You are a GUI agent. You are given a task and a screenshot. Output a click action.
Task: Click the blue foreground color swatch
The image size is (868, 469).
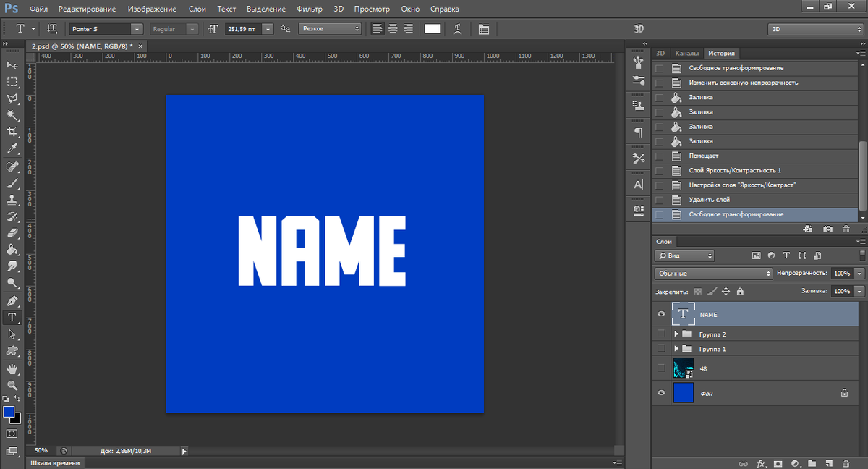click(9, 411)
